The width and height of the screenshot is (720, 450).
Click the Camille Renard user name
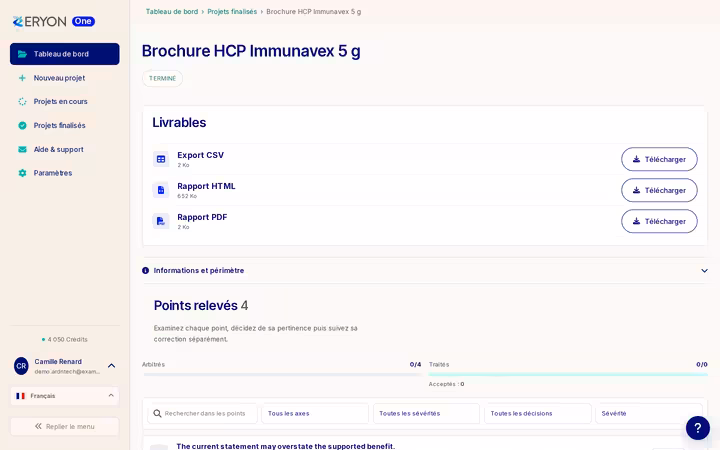pos(58,361)
